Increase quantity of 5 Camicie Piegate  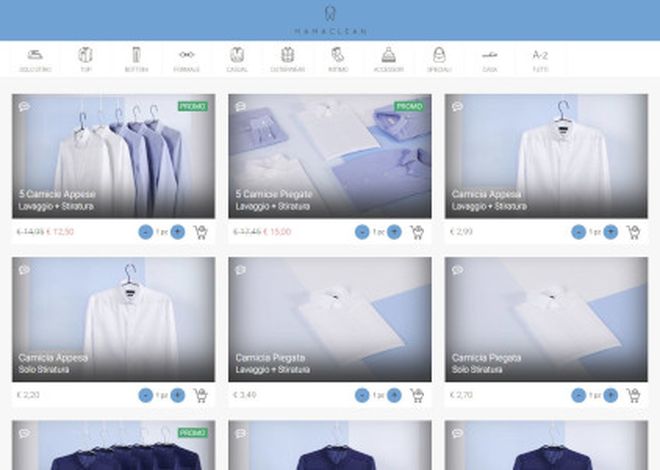[394, 232]
